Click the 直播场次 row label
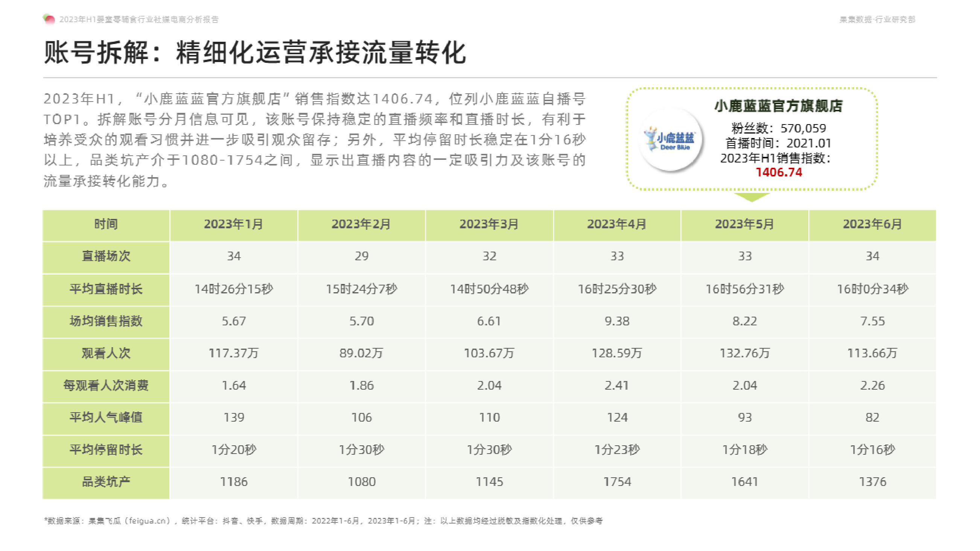The width and height of the screenshot is (980, 551). pyautogui.click(x=106, y=256)
